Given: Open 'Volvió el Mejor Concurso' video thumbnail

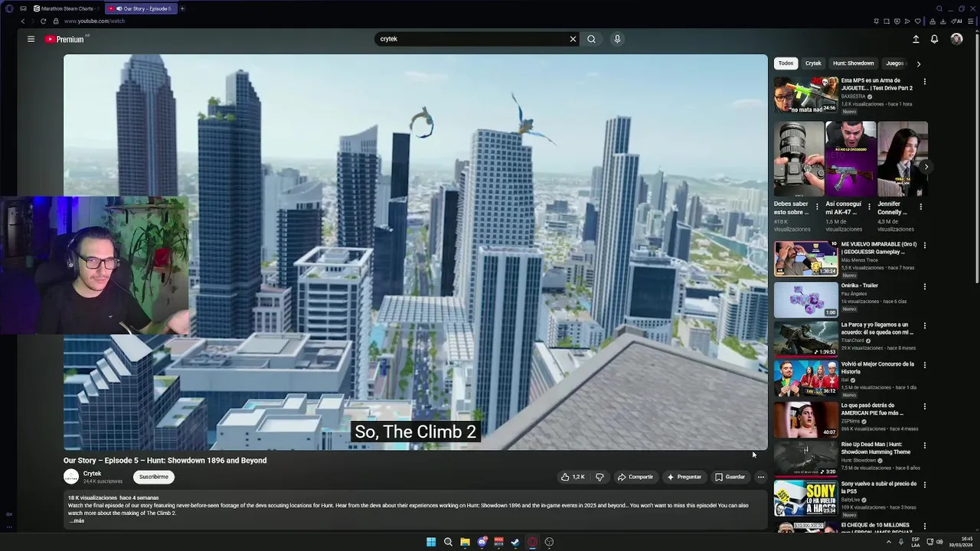Looking at the screenshot, I should point(805,378).
